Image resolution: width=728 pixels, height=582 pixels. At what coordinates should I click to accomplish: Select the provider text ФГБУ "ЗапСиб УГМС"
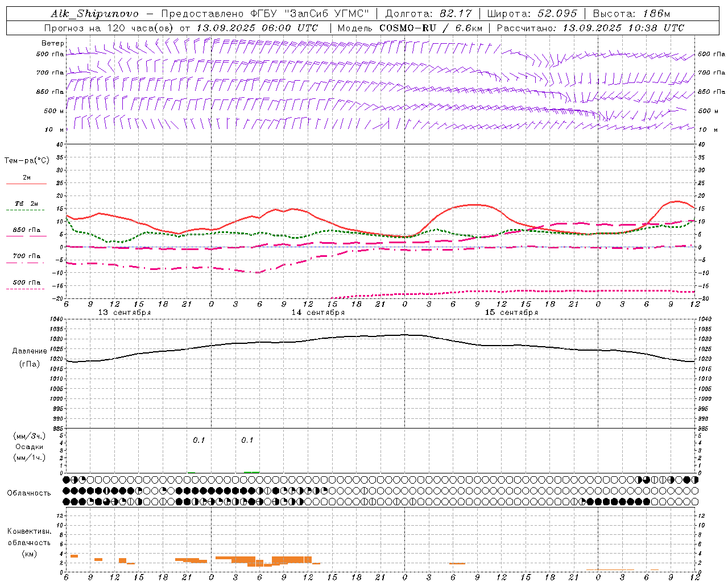(x=310, y=14)
